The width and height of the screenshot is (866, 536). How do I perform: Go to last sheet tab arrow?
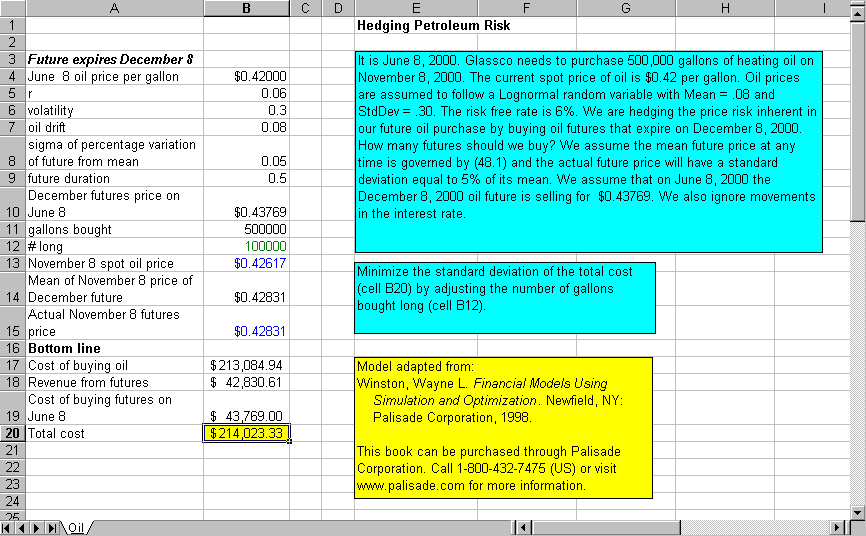tap(52, 528)
